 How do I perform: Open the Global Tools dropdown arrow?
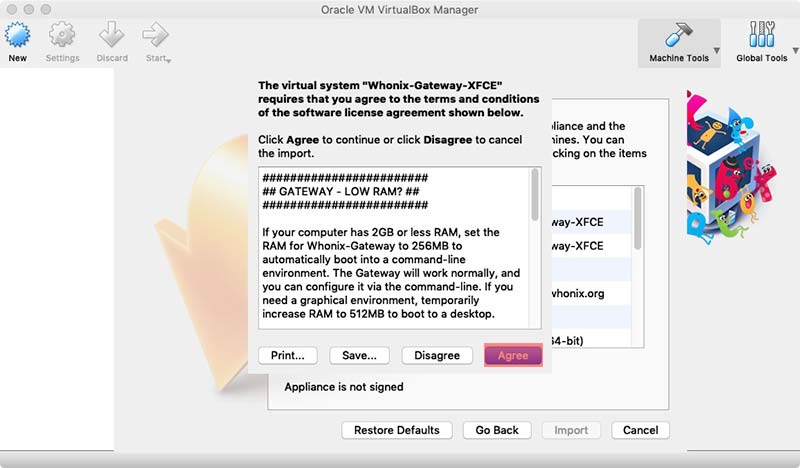coord(795,51)
